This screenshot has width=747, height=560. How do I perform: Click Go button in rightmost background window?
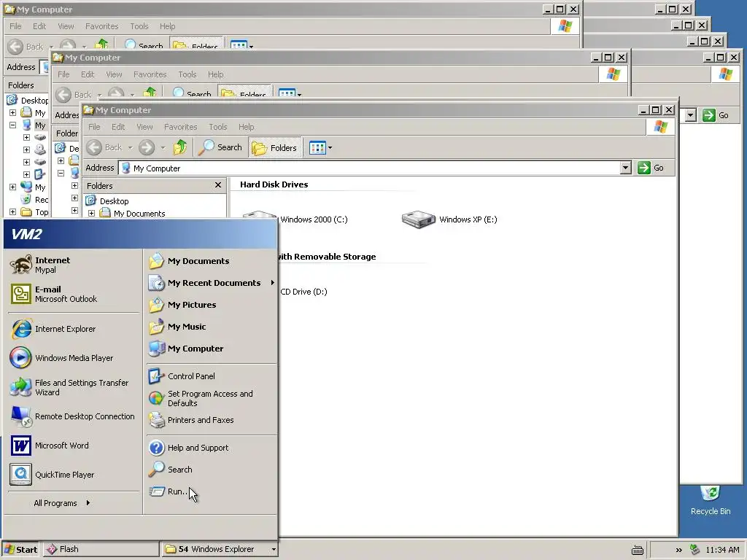click(716, 115)
